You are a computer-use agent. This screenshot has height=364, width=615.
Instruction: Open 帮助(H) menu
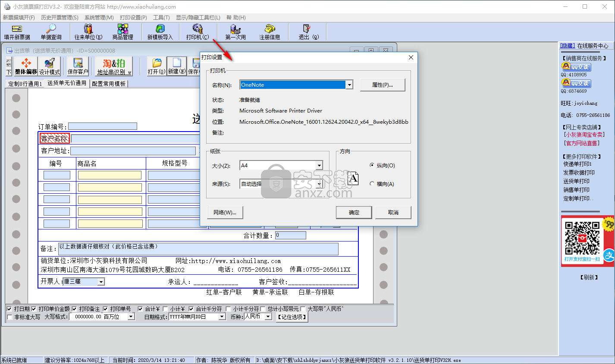tap(236, 18)
